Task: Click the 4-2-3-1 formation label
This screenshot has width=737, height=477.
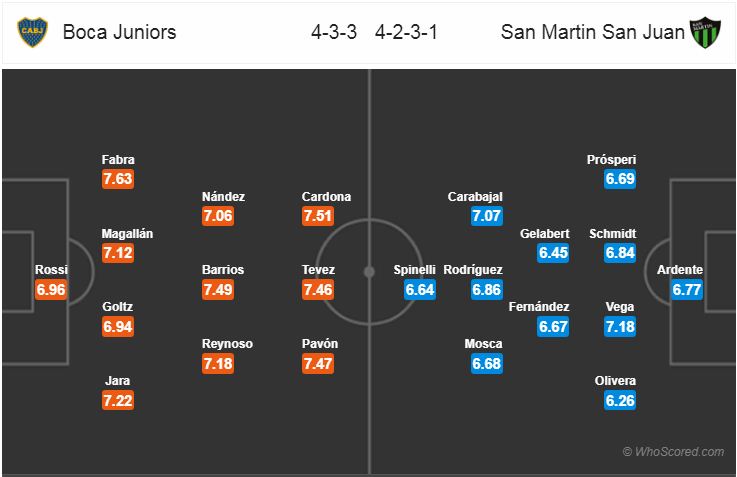Action: [406, 32]
